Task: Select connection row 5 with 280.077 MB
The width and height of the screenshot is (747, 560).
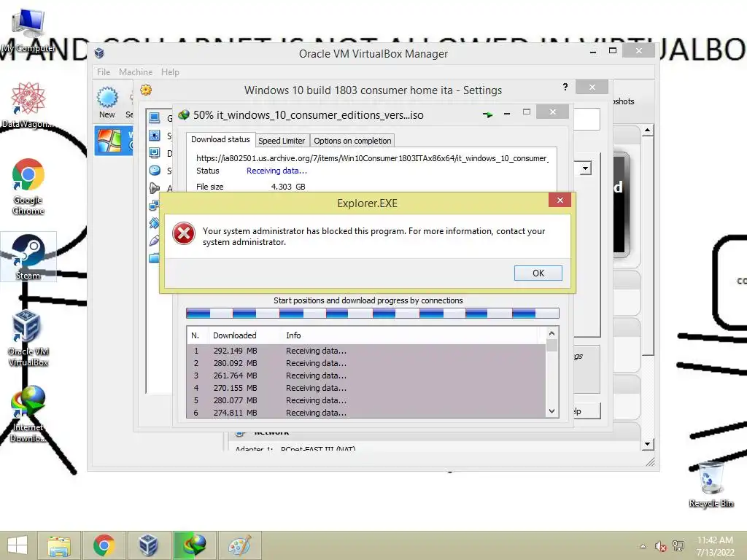Action: coord(366,400)
